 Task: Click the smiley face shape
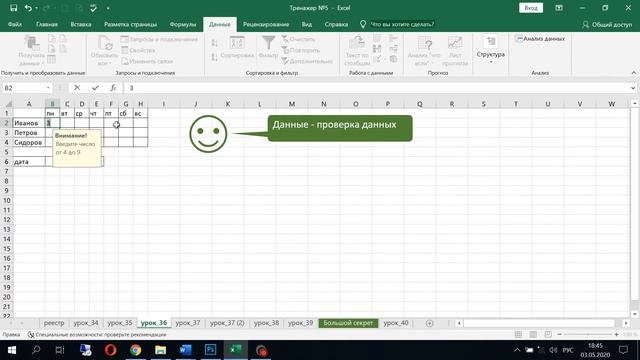tap(208, 134)
